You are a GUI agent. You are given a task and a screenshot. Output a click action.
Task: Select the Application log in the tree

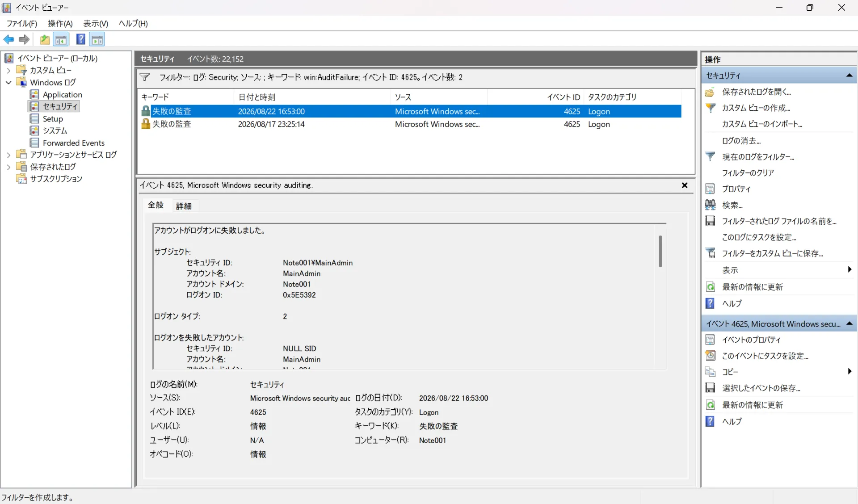[62, 95]
